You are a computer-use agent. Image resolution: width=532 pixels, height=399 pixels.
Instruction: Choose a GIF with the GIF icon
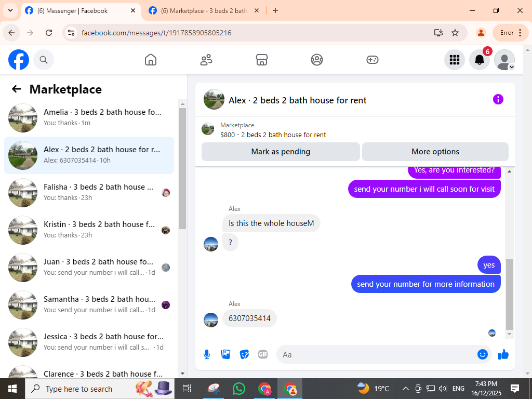tap(263, 354)
